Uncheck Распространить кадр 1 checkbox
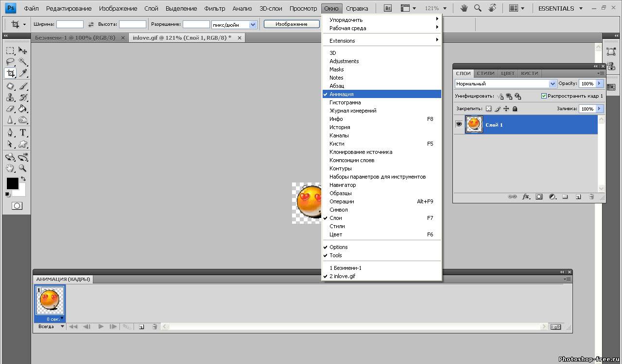Viewport: 622px width, 364px height. 544,96
